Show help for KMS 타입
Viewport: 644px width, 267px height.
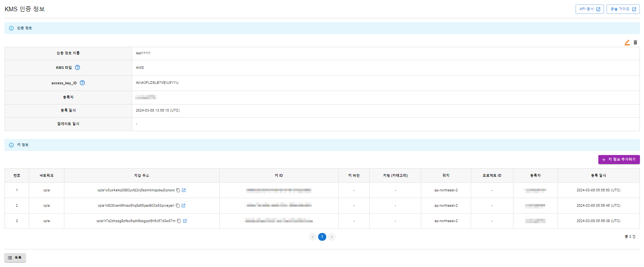pyautogui.click(x=77, y=67)
